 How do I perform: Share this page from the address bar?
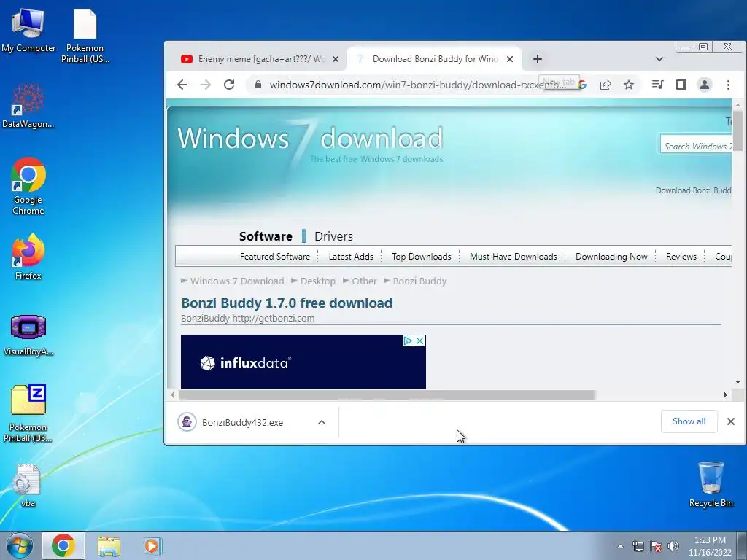tap(605, 85)
